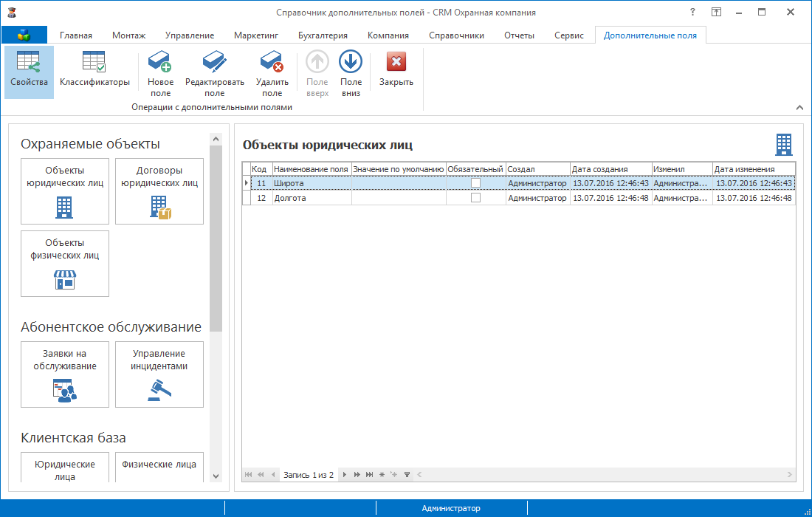Click the ribbon display options icon
The image size is (812, 517).
point(716,12)
